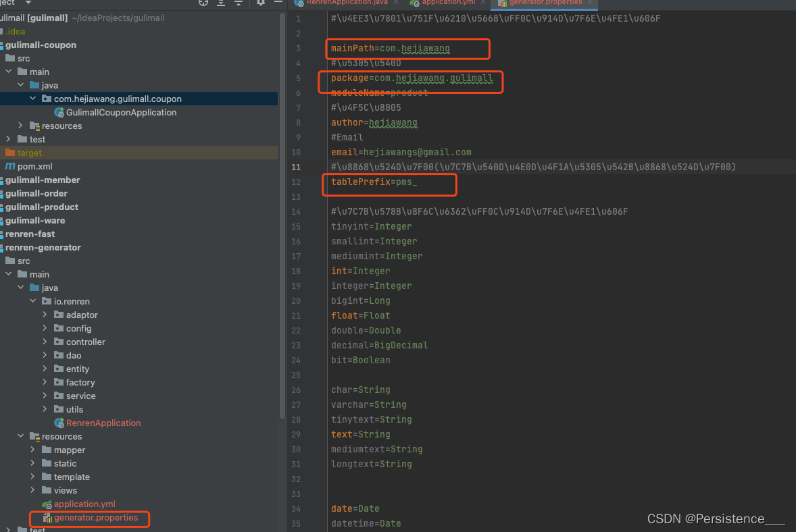Open pom.xml in the project tree
The image size is (796, 532).
(35, 166)
